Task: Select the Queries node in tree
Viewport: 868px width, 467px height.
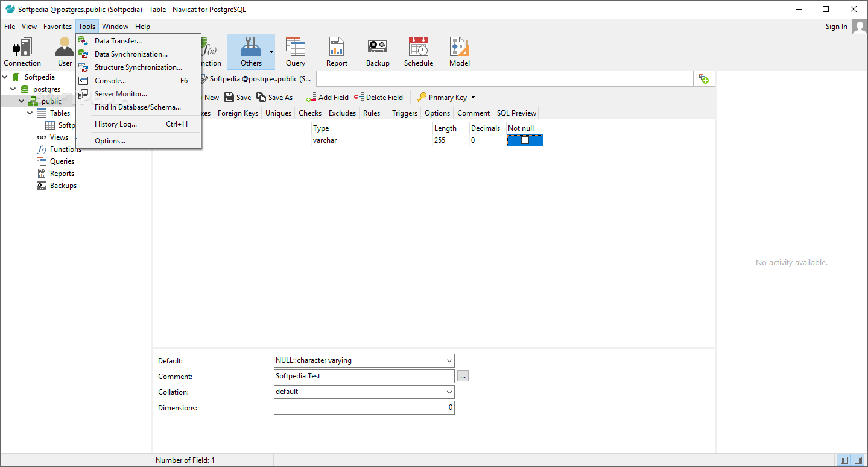Action: 62,161
